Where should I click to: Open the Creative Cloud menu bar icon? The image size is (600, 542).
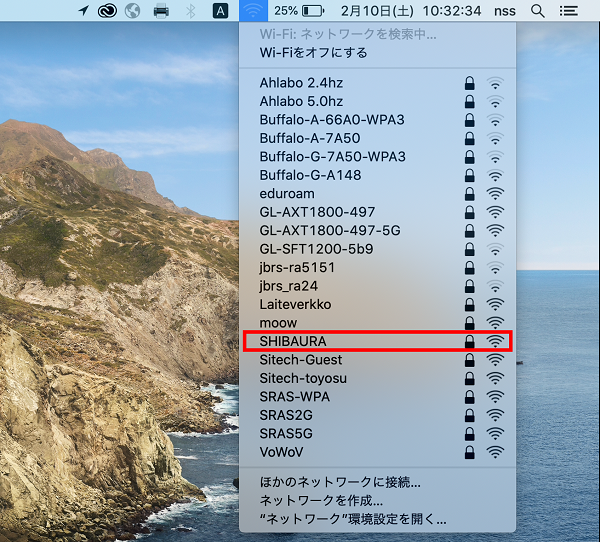pos(107,11)
